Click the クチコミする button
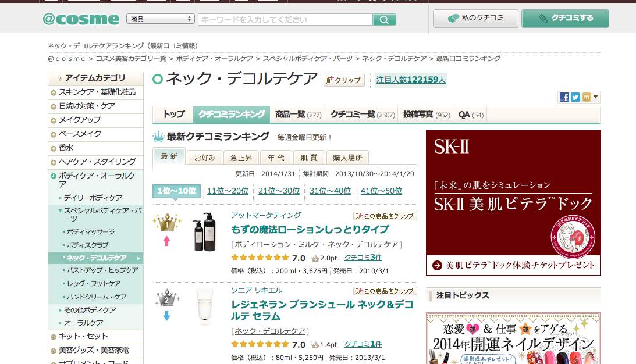Screen dimensions: 636x364 tap(565, 18)
